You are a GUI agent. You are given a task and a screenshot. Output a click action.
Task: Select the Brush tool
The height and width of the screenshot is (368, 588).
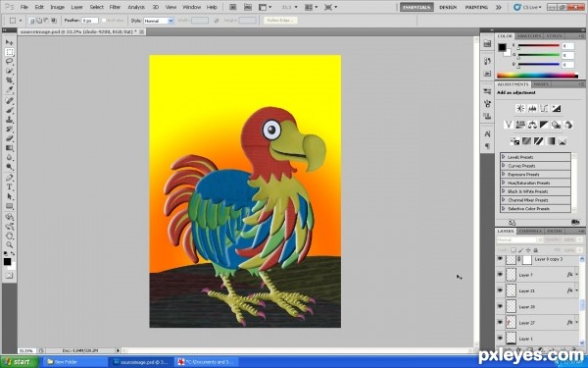click(10, 110)
